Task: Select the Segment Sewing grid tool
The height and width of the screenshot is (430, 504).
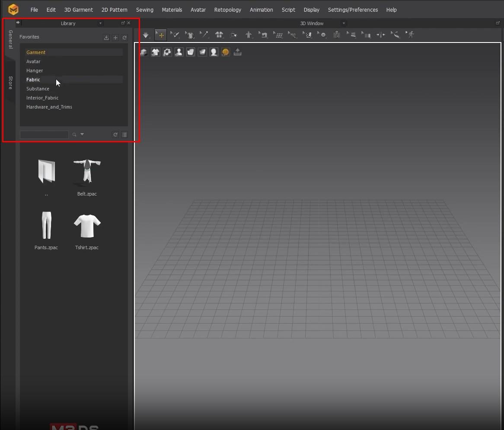Action: pyautogui.click(x=278, y=35)
